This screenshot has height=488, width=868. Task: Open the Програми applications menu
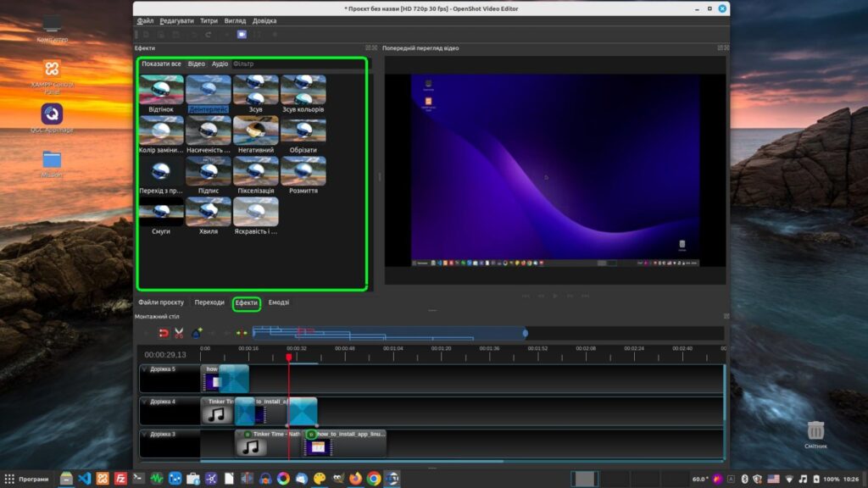(26, 480)
